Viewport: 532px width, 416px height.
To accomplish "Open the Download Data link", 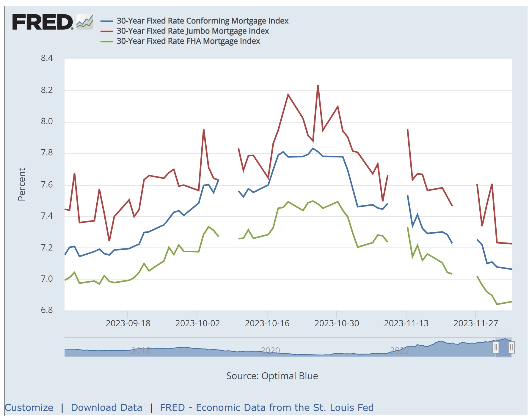I will tap(106, 407).
